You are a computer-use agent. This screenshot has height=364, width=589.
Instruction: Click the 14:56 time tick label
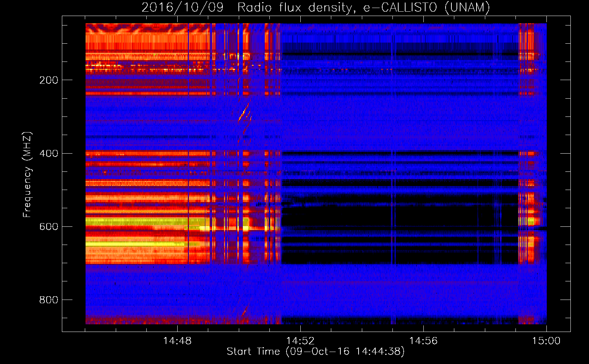click(x=423, y=341)
